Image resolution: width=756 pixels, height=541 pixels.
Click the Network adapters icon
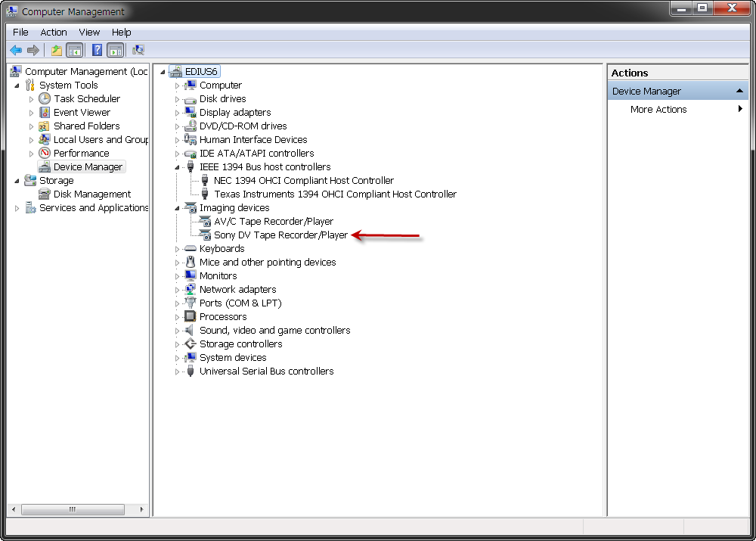(191, 290)
